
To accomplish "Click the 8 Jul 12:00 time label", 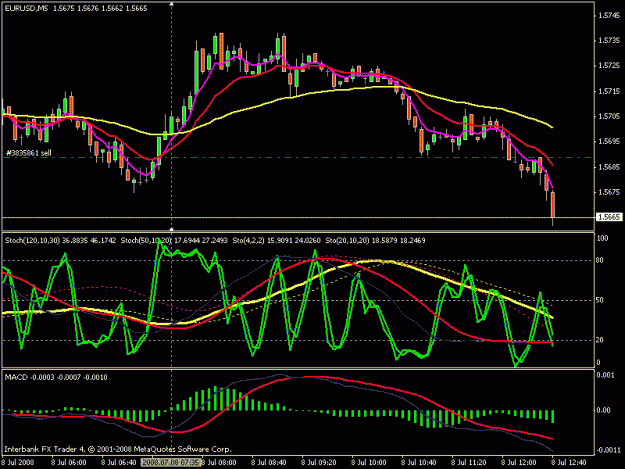I will click(519, 463).
